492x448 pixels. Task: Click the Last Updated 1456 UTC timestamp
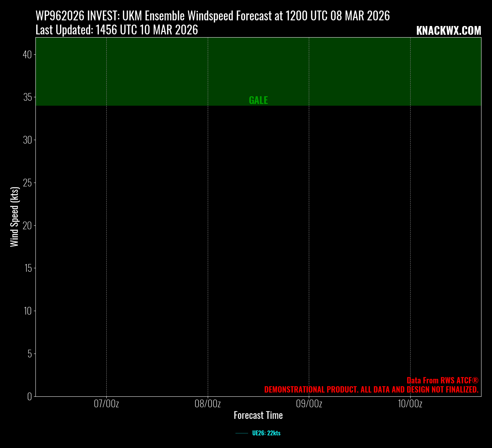click(x=117, y=30)
